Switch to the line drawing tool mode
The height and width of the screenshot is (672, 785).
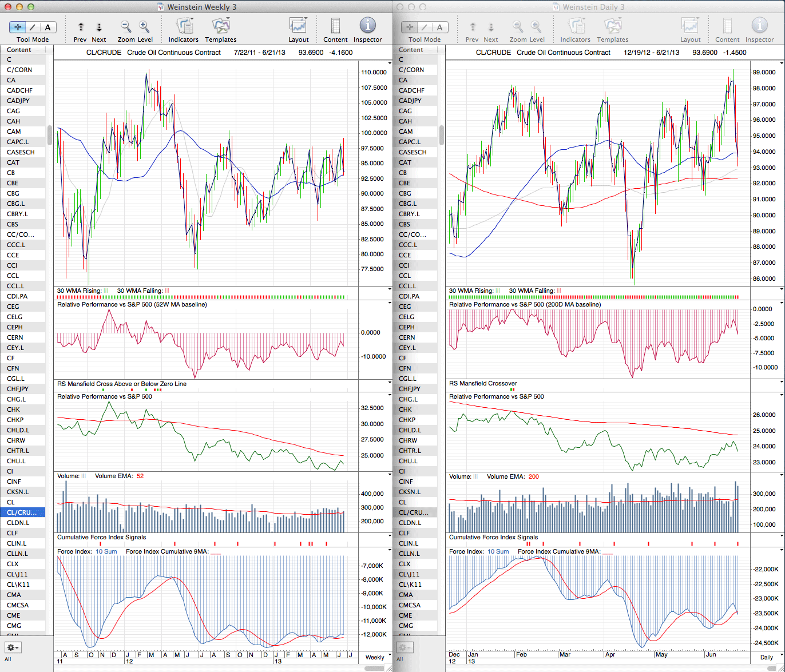pos(33,27)
